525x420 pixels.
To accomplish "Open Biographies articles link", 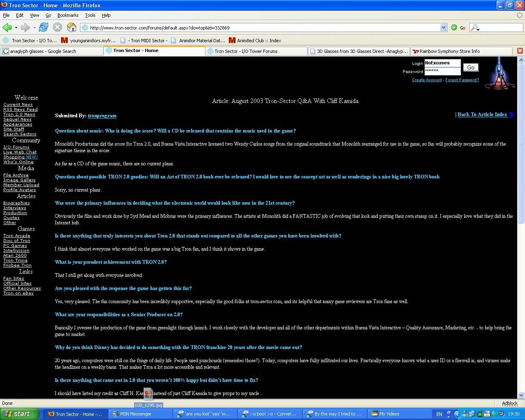I will click(16, 203).
